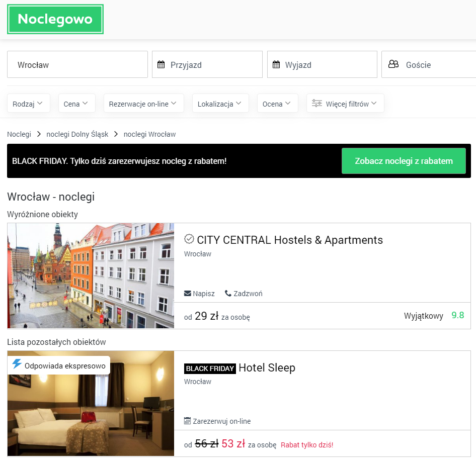Click the Rabat tylko dziś! notice
Image resolution: width=476 pixels, height=463 pixels.
(307, 445)
